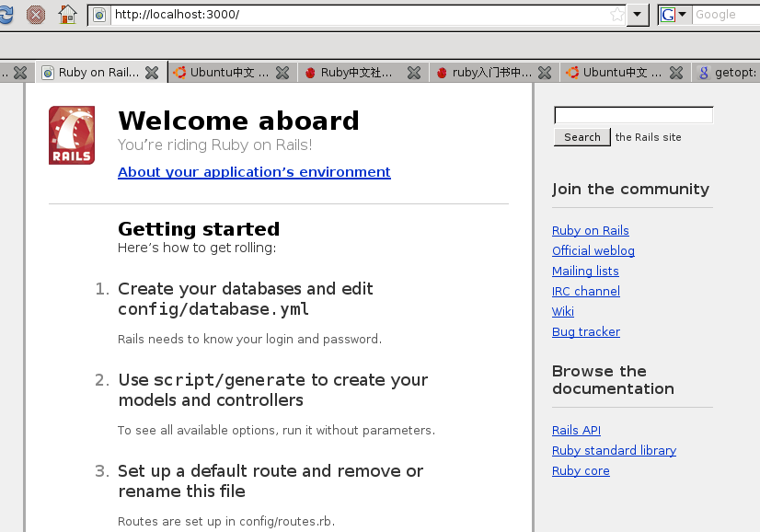
Task: Go to the home page icon
Action: click(67, 15)
